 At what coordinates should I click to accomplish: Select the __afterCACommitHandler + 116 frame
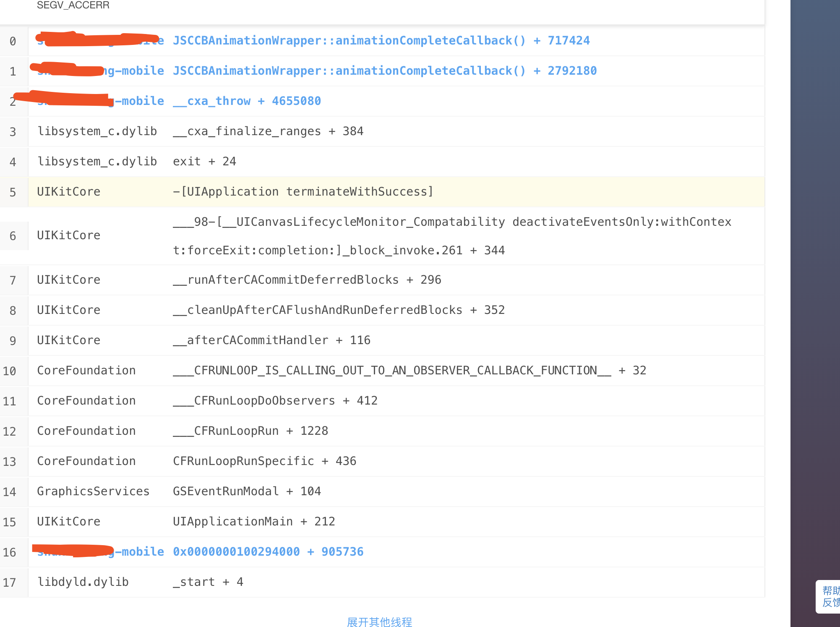tap(271, 340)
